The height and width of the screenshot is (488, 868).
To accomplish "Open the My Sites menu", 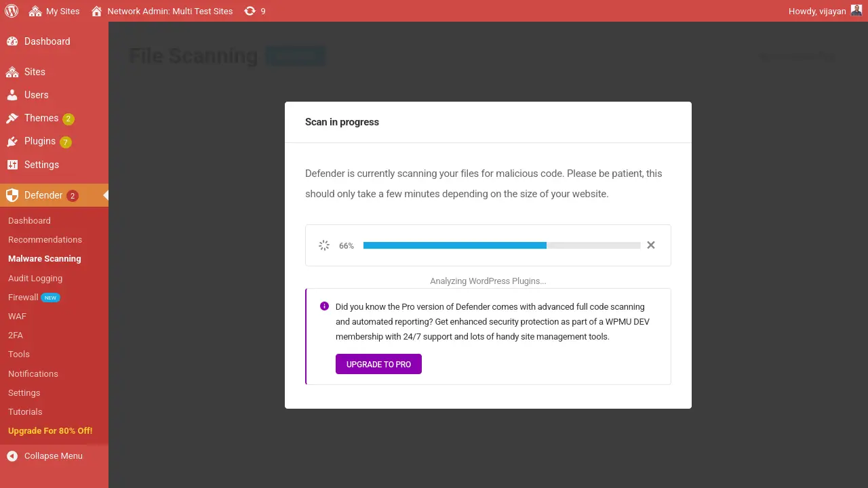I will 54,11.
